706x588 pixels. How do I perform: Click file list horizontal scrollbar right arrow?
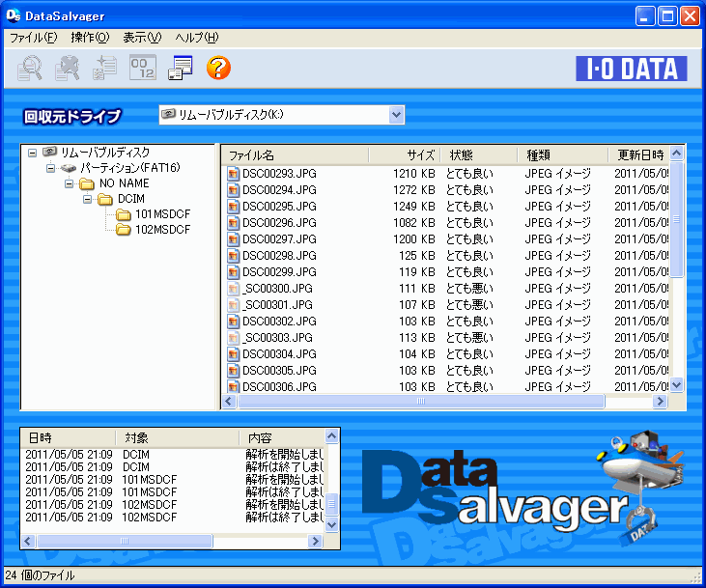(x=660, y=401)
